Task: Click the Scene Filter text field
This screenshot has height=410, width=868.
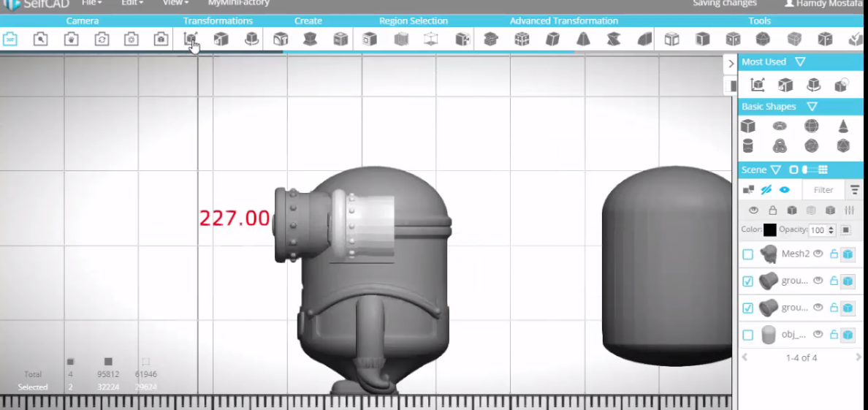Action: [823, 190]
